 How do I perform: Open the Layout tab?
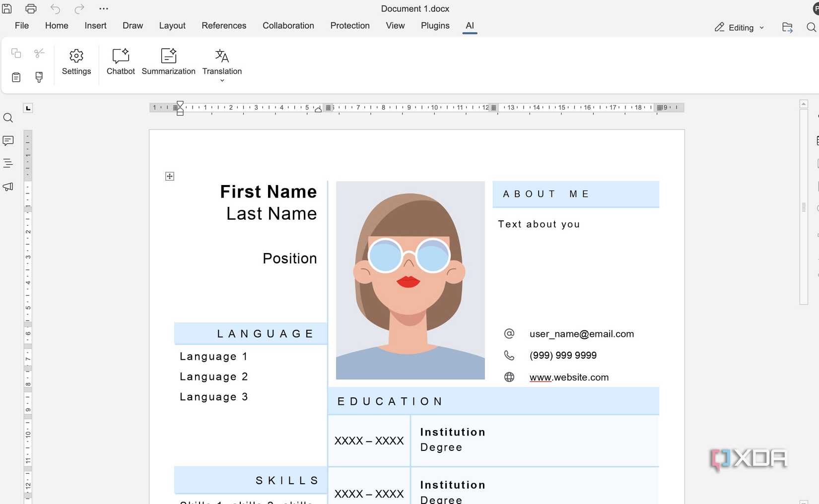pyautogui.click(x=172, y=26)
